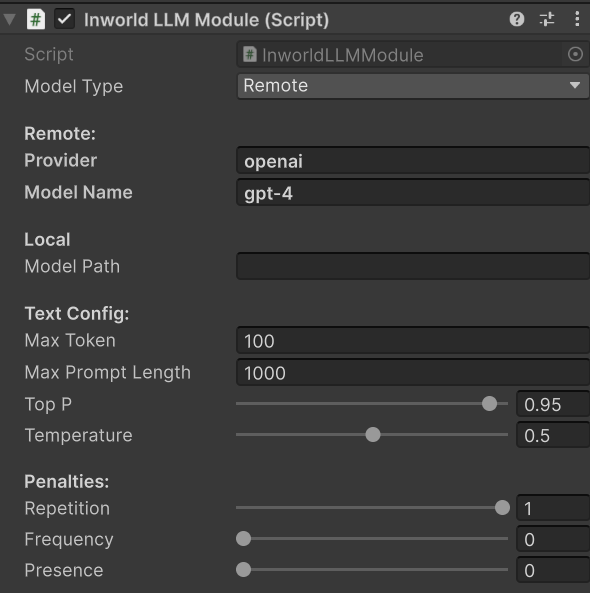Open the component presets icon
Image resolution: width=590 pixels, height=593 pixels.
point(547,19)
